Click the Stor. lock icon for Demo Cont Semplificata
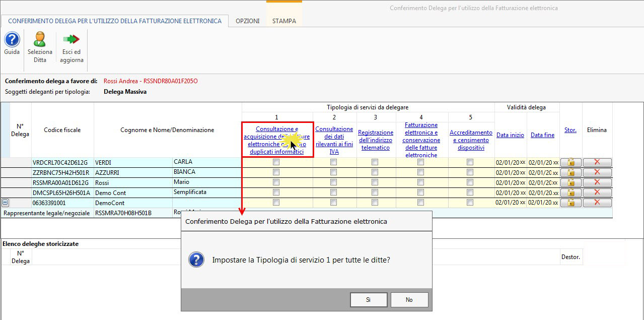Viewport: 644px width, 320px height. tap(571, 193)
